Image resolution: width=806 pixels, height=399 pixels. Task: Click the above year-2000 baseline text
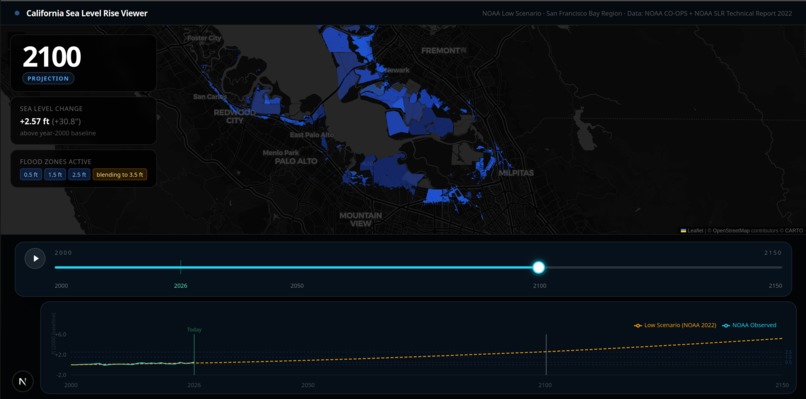58,133
